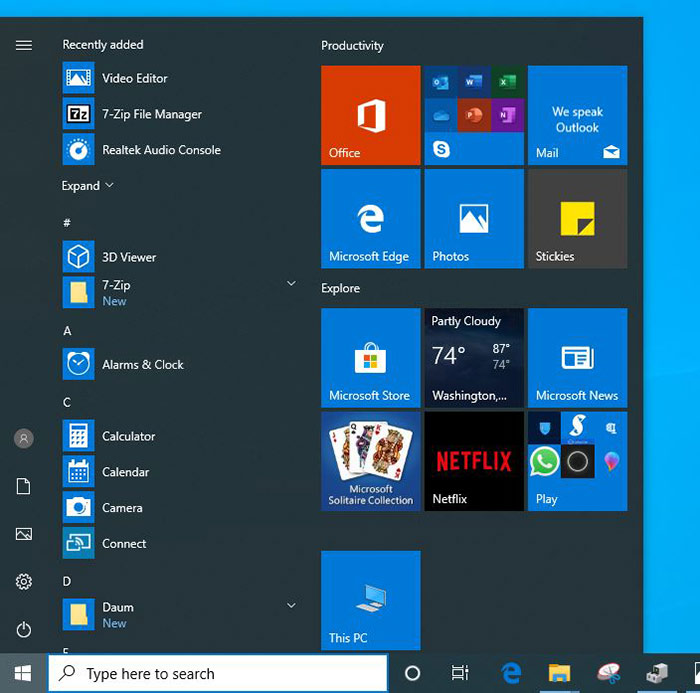This screenshot has height=693, width=700.
Task: Open File Explorer from the taskbar
Action: point(559,673)
